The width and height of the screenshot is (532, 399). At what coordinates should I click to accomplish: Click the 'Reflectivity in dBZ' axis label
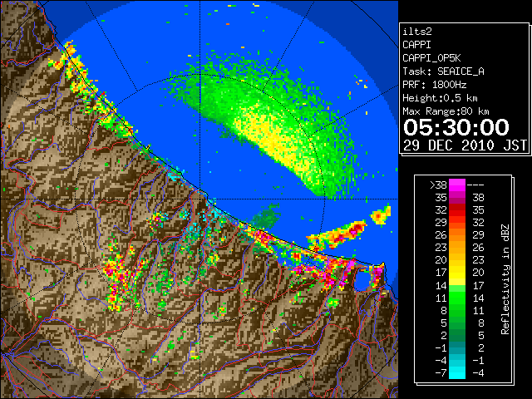point(505,279)
